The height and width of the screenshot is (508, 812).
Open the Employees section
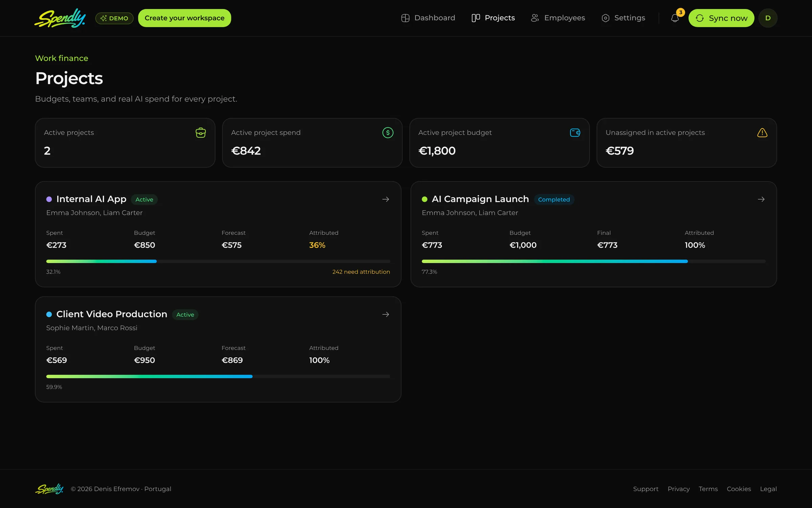tap(558, 18)
